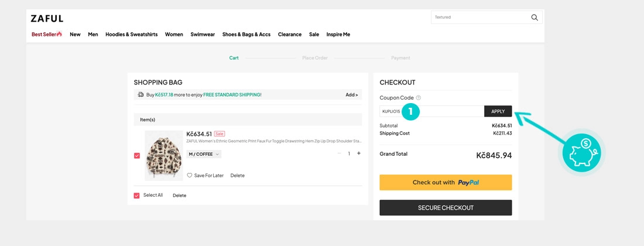The image size is (644, 246).
Task: Open the jacket product thumbnail
Action: tap(164, 155)
